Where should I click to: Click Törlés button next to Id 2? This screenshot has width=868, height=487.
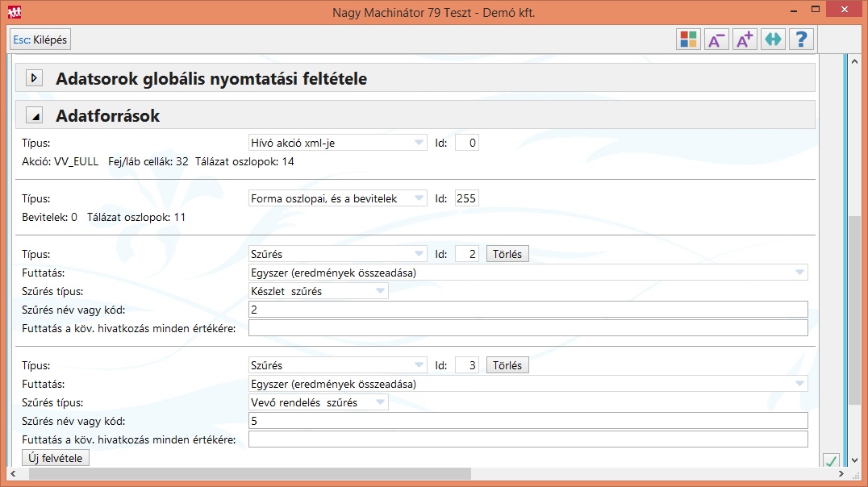point(507,254)
